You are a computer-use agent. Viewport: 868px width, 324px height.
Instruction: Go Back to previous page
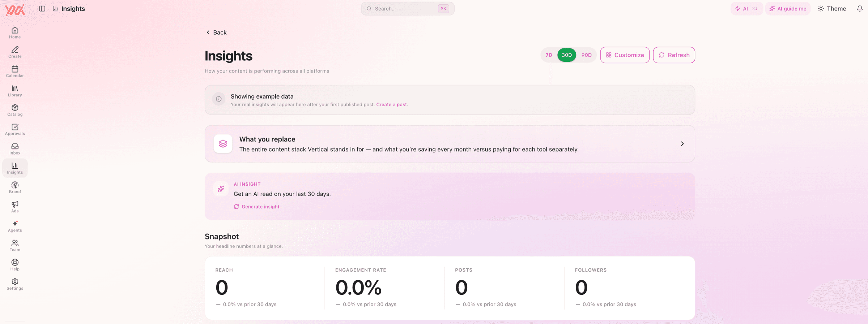[x=216, y=33]
